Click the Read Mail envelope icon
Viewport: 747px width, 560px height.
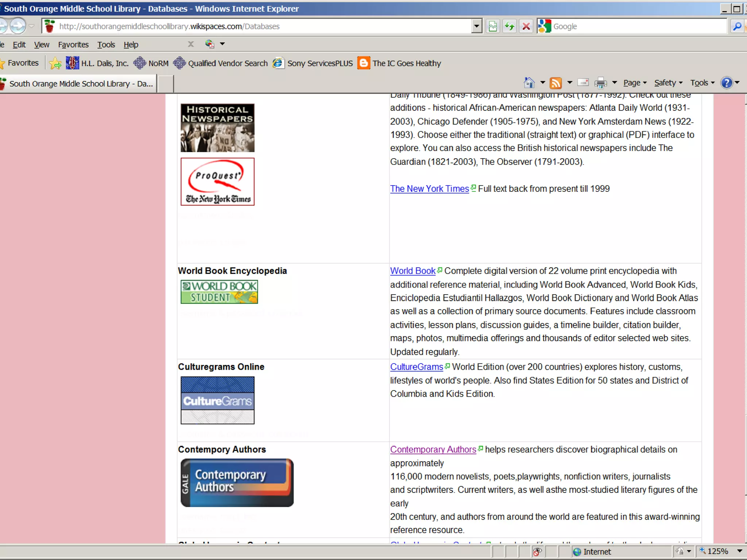pyautogui.click(x=583, y=83)
